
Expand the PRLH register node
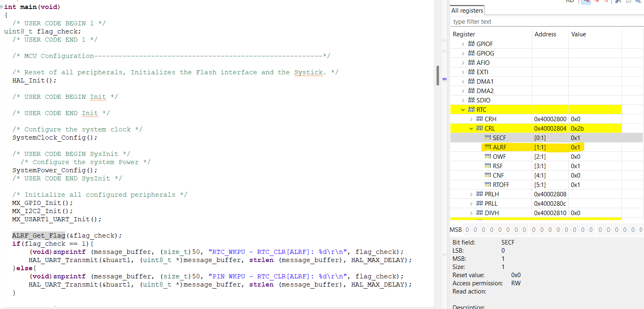pos(471,194)
